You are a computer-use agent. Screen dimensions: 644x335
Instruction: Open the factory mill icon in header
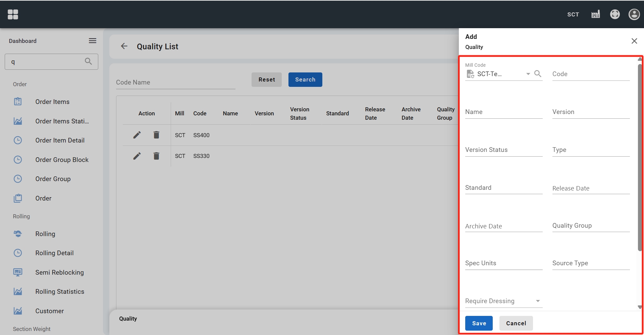pyautogui.click(x=595, y=14)
